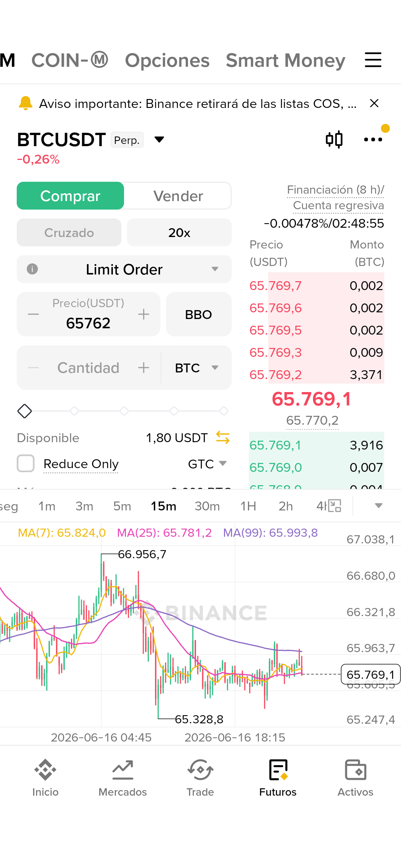Select ask price 65.769,6 row
Viewport: 401px width, 868px height.
pyautogui.click(x=317, y=308)
